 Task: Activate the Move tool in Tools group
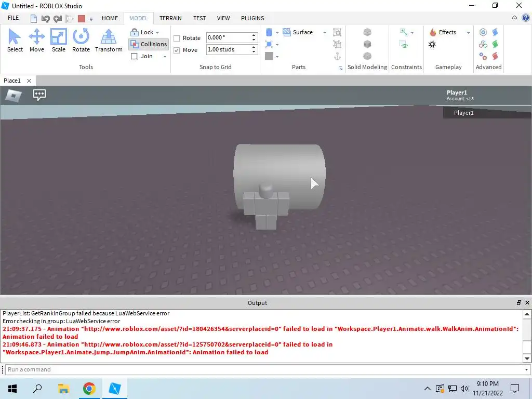pos(37,41)
